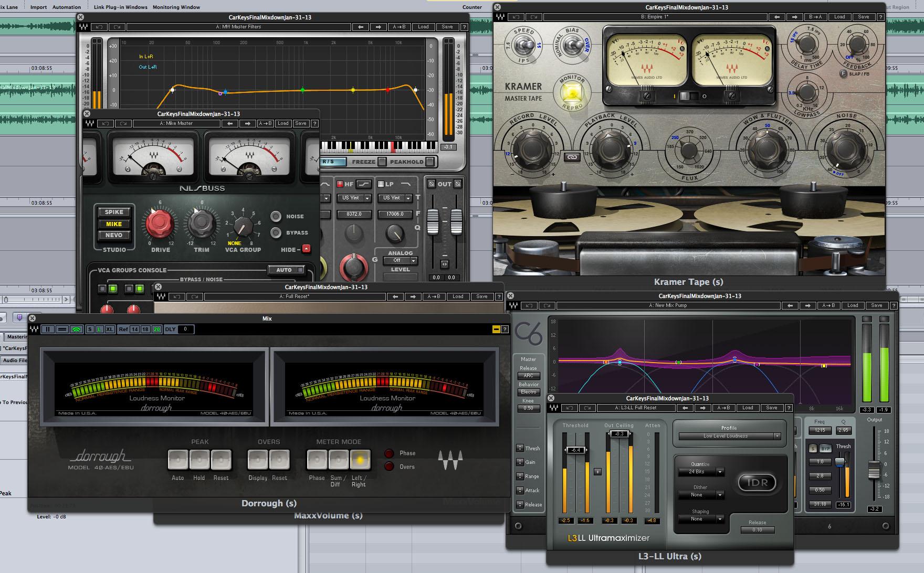The width and height of the screenshot is (924, 573).
Task: Click the IDR button in L3-LL Ultramaximizer
Action: [758, 483]
